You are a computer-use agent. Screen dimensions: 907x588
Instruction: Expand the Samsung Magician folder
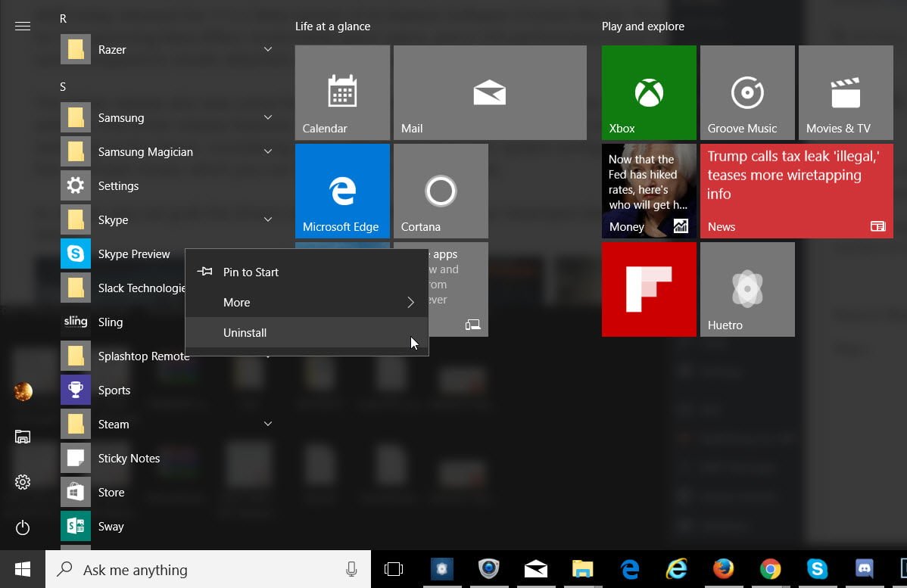point(268,151)
